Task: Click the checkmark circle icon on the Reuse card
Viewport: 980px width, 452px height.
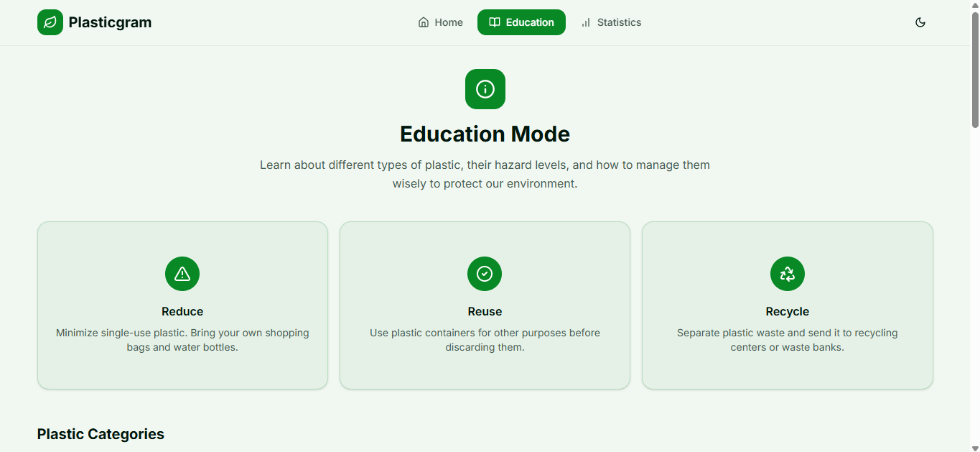Action: (x=485, y=274)
